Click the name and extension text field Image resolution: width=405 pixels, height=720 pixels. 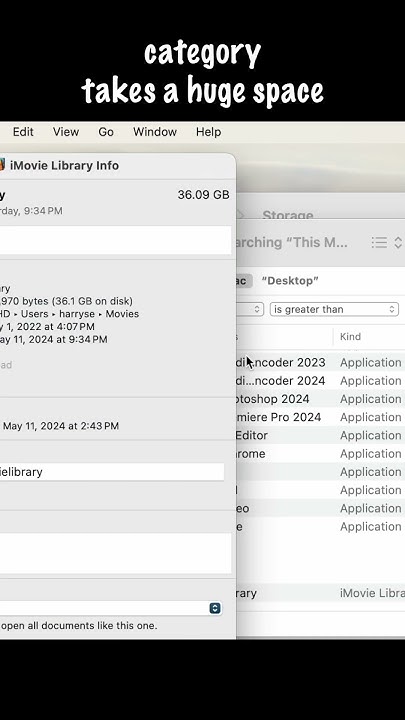click(x=112, y=472)
